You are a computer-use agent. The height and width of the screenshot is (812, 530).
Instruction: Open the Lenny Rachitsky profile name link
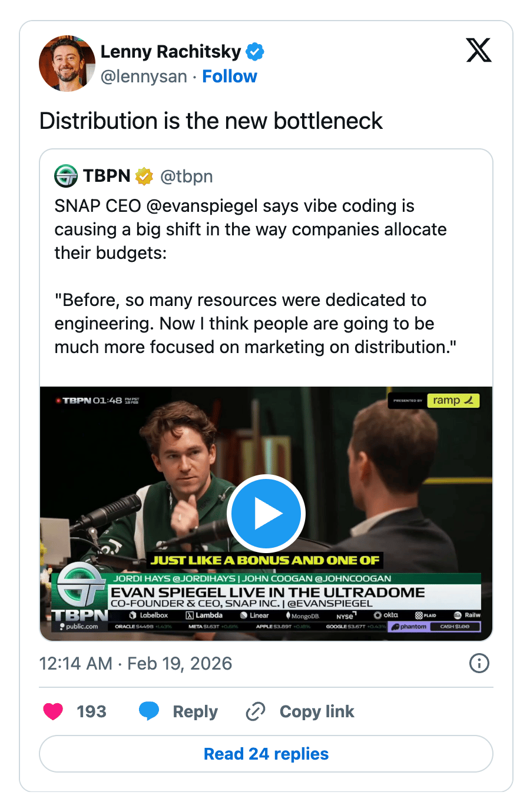click(x=171, y=52)
